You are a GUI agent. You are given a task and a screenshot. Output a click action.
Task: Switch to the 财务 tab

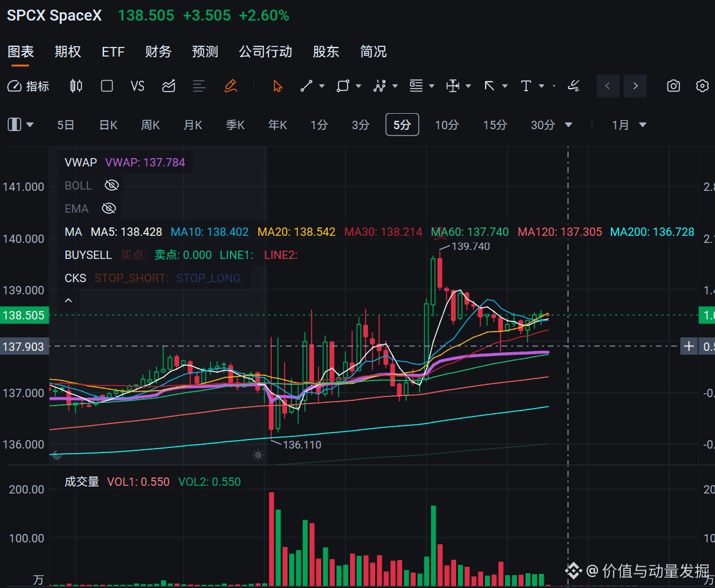158,51
